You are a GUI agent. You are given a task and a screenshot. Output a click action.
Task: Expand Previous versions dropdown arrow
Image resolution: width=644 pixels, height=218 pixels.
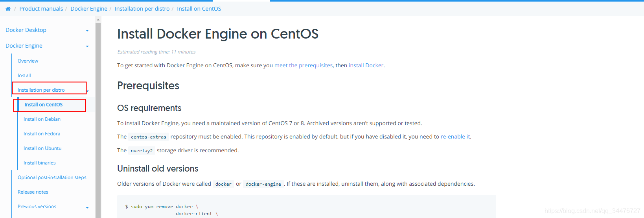87,207
